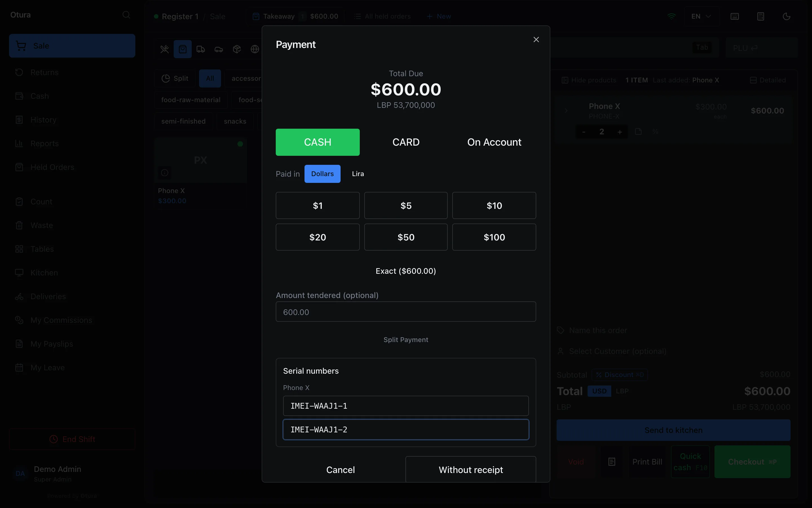Close the Payment dialog with the X icon
Viewport: 812px width, 508px height.
click(536, 40)
